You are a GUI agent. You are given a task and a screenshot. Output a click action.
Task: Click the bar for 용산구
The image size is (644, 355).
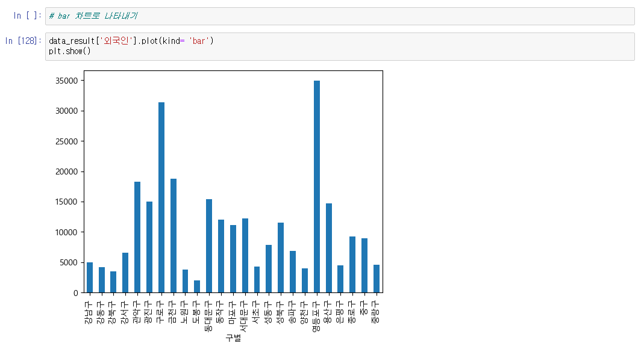[x=328, y=248]
